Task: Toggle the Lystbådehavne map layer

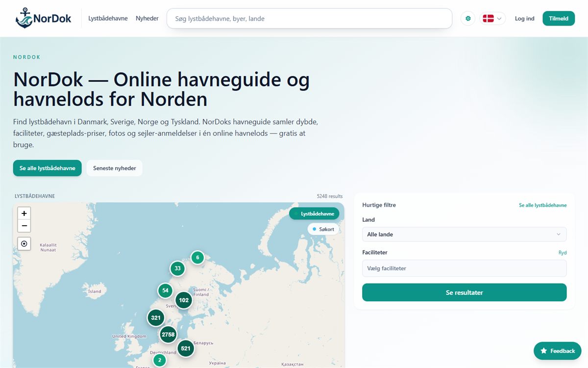Action: pos(314,213)
